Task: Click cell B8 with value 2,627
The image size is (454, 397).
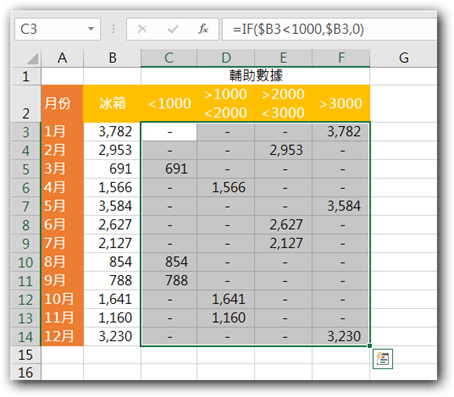Action: [x=112, y=225]
